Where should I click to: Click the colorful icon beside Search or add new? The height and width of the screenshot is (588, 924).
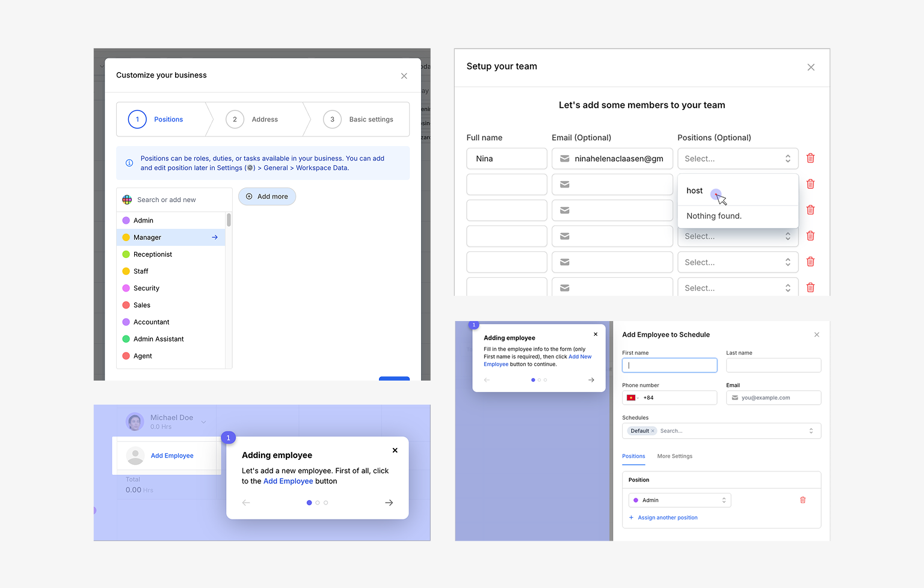pyautogui.click(x=127, y=200)
